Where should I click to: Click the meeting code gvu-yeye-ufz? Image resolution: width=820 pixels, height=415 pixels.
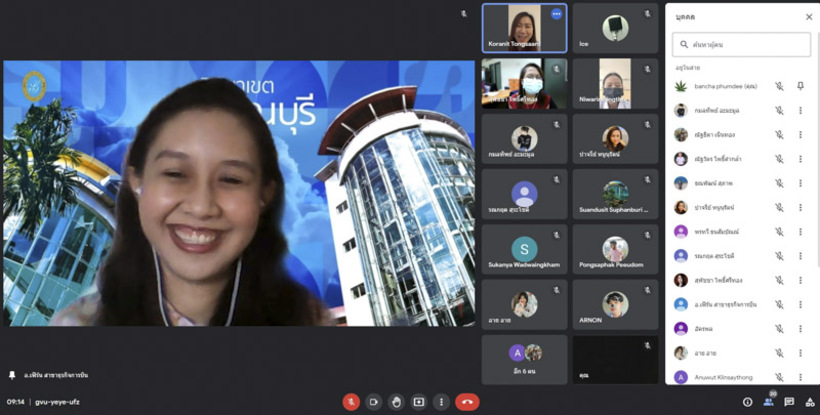pos(58,402)
